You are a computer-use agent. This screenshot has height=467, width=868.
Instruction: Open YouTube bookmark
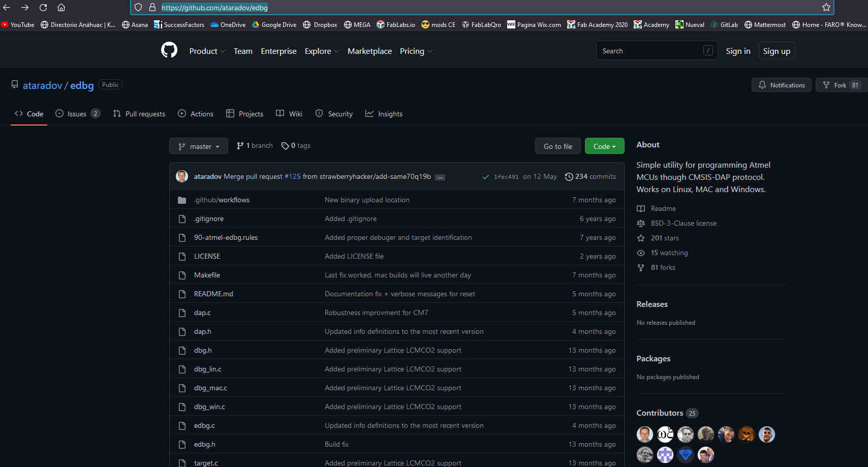18,24
